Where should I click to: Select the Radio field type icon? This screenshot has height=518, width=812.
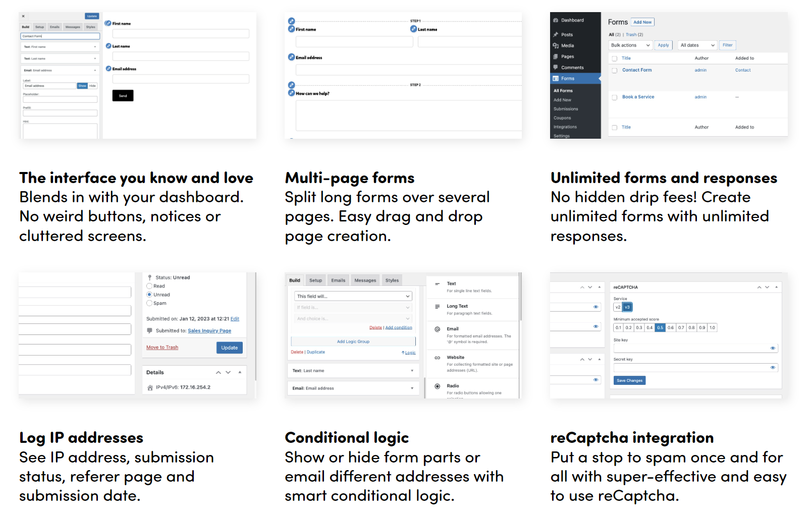(438, 386)
